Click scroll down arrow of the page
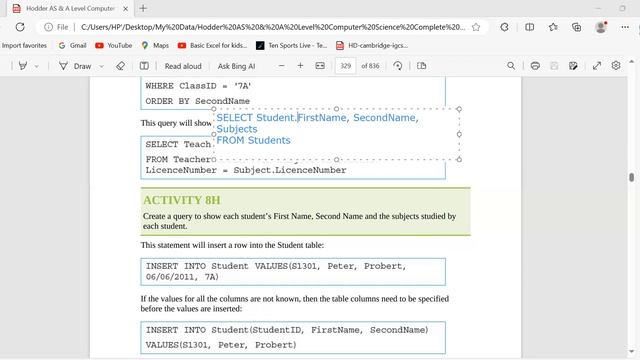Viewport: 640px width, 360px height. coord(631,352)
